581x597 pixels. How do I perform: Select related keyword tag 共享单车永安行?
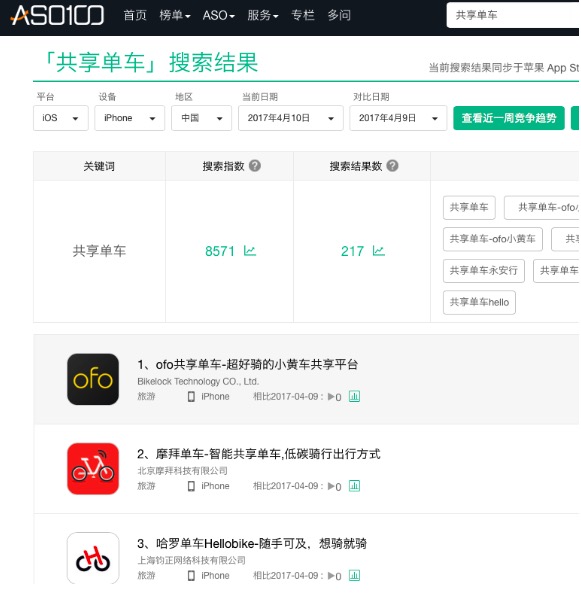484,271
